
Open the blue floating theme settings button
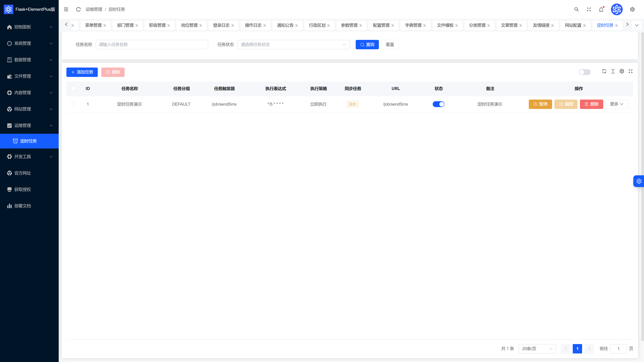639,181
